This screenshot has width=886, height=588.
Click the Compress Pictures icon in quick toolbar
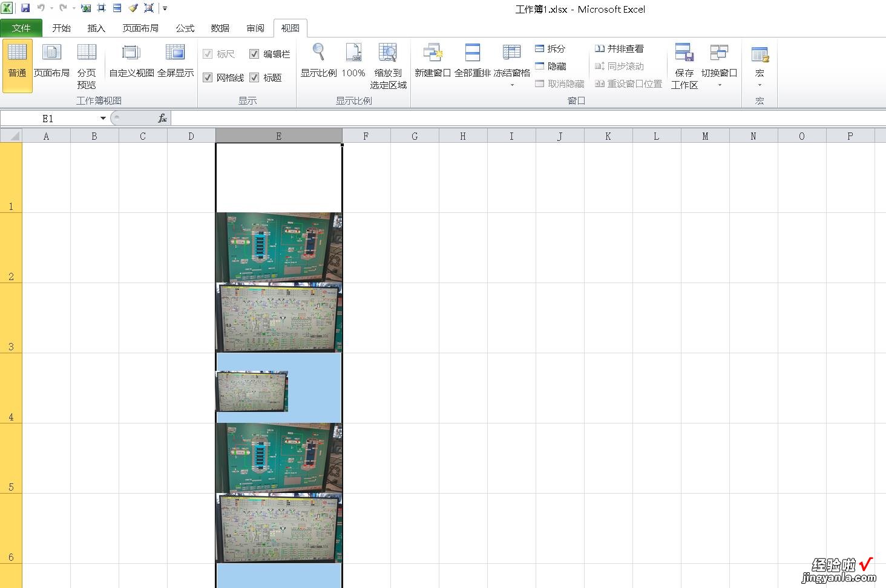click(x=149, y=8)
